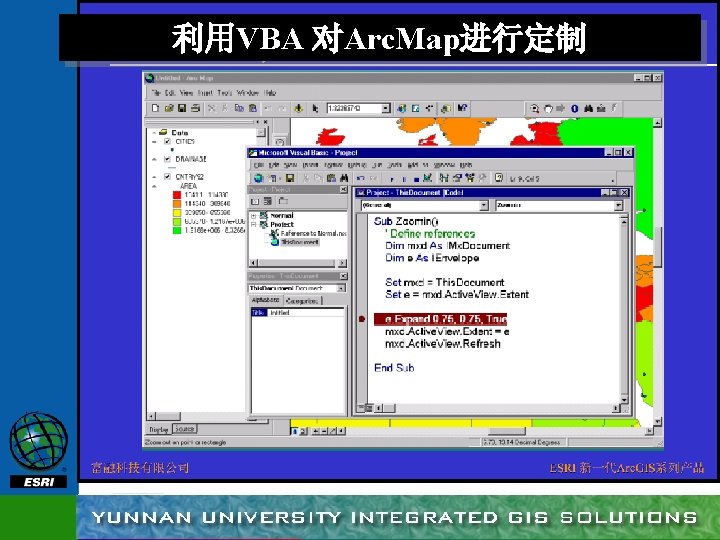Screen dimensions: 720x540
Task: Click the Save icon in ArcMap toolbar
Action: click(x=182, y=108)
